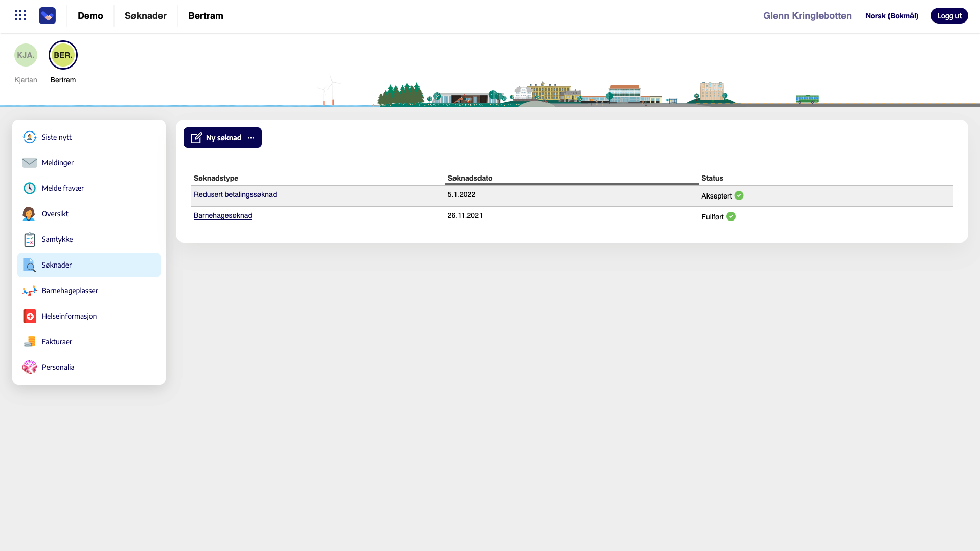Click the Personalia fingerprint icon
This screenshot has width=980, height=551.
click(30, 367)
